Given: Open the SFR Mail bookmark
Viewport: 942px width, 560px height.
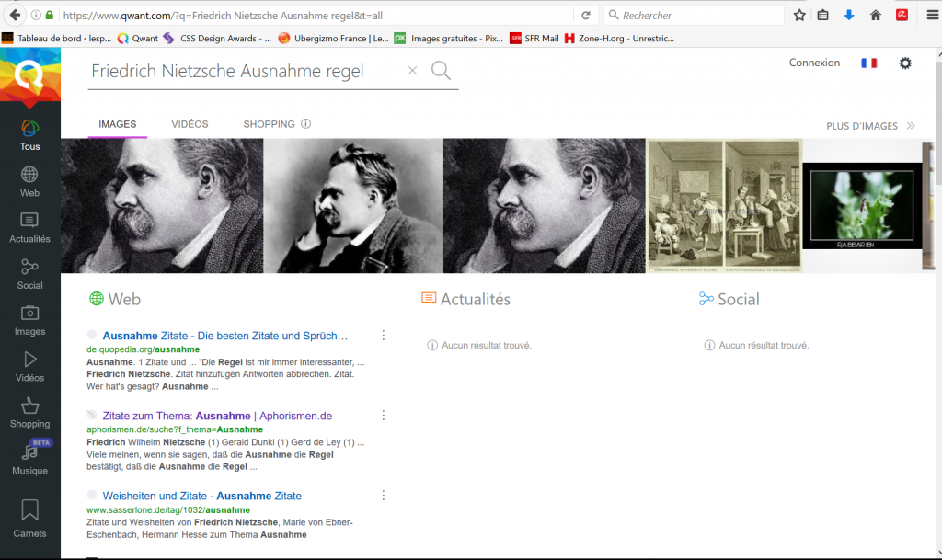Looking at the screenshot, I should pos(534,38).
